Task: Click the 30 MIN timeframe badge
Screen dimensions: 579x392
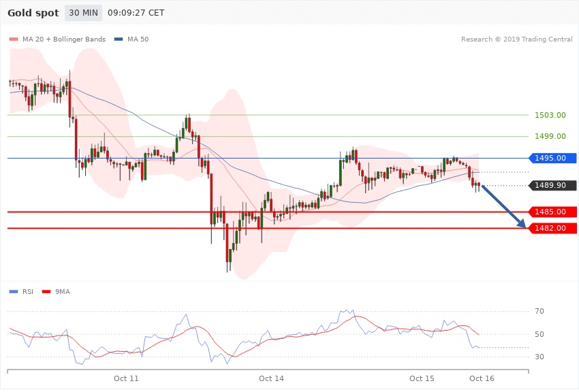Action: (82, 13)
